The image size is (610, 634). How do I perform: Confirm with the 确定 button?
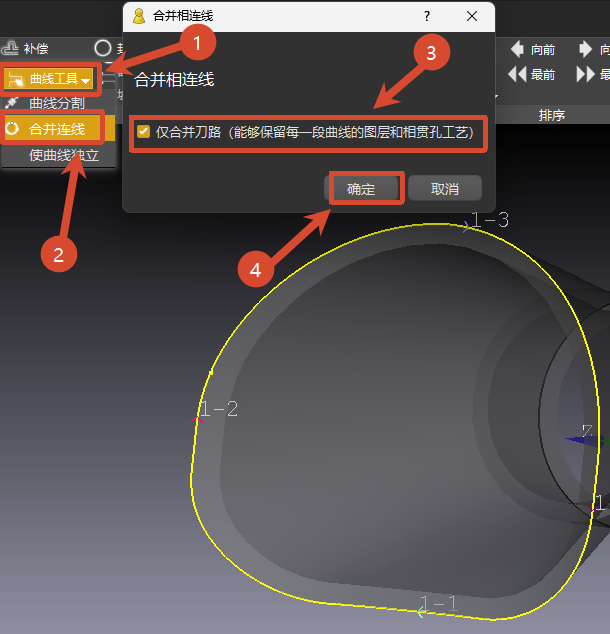coord(361,188)
